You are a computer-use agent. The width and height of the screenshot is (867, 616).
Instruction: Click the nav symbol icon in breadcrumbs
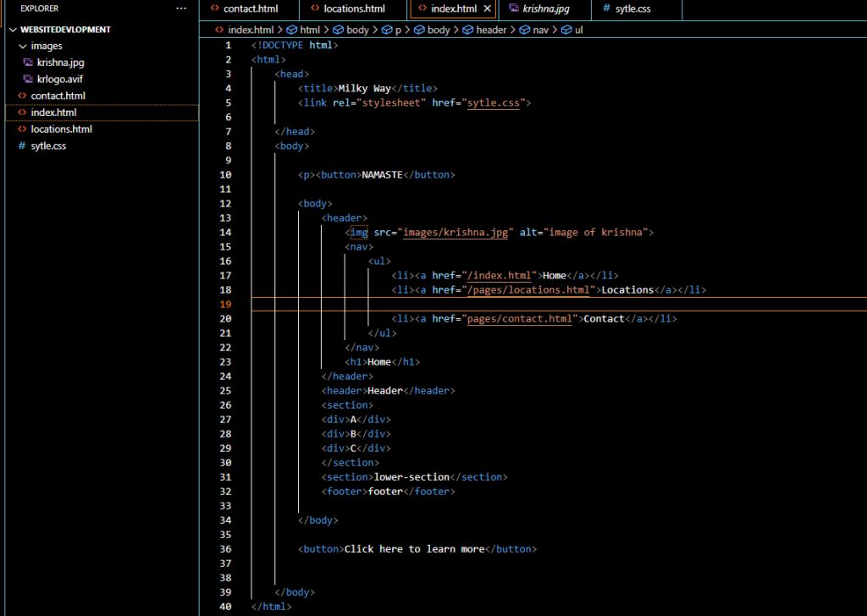click(x=524, y=30)
